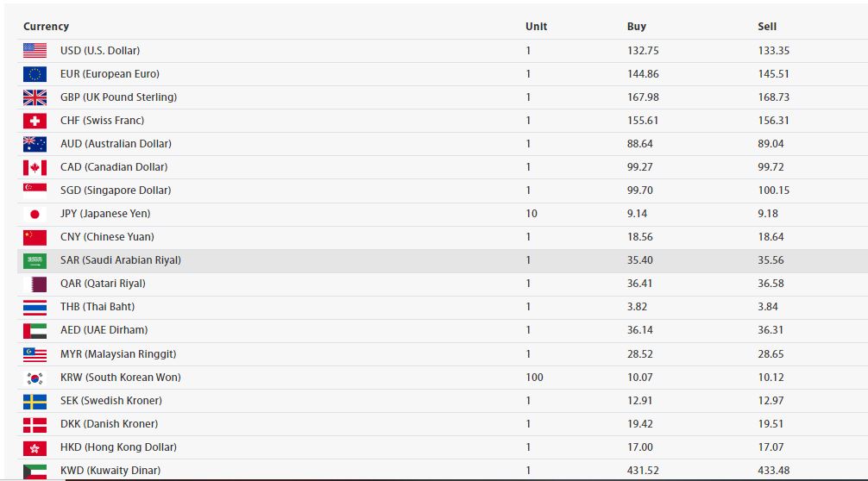Click the USD flag icon

pos(35,51)
